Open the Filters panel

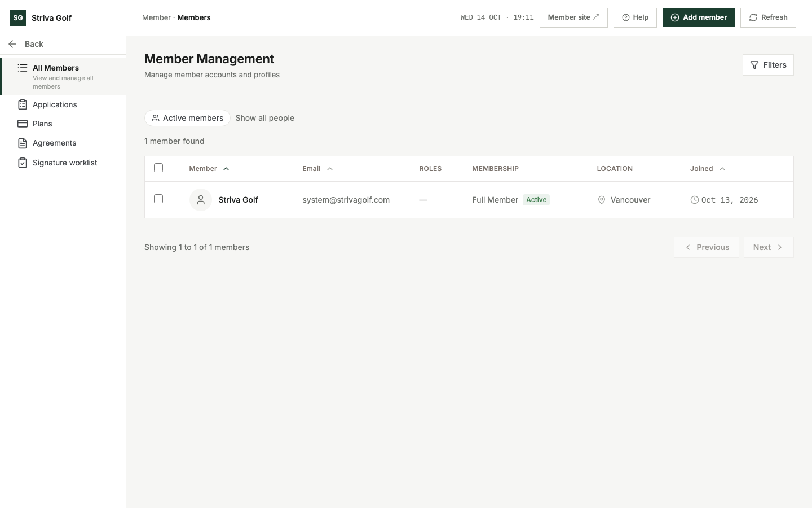(768, 65)
